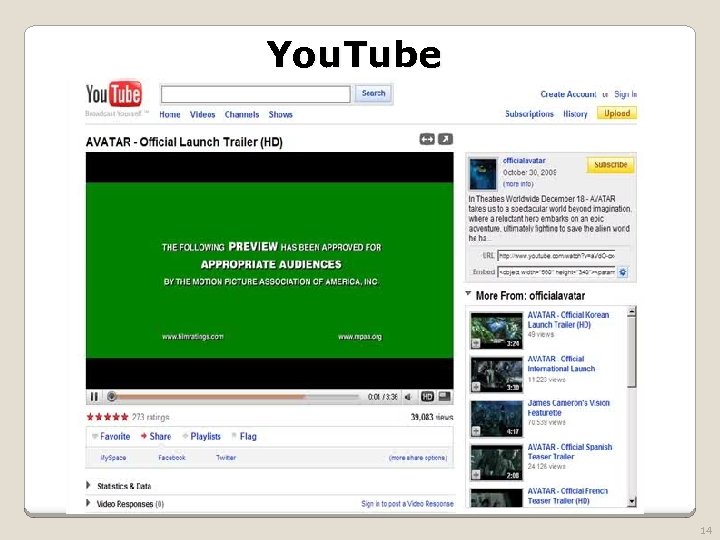The height and width of the screenshot is (540, 720).
Task: Open Playlists option tab
Action: pyautogui.click(x=201, y=436)
